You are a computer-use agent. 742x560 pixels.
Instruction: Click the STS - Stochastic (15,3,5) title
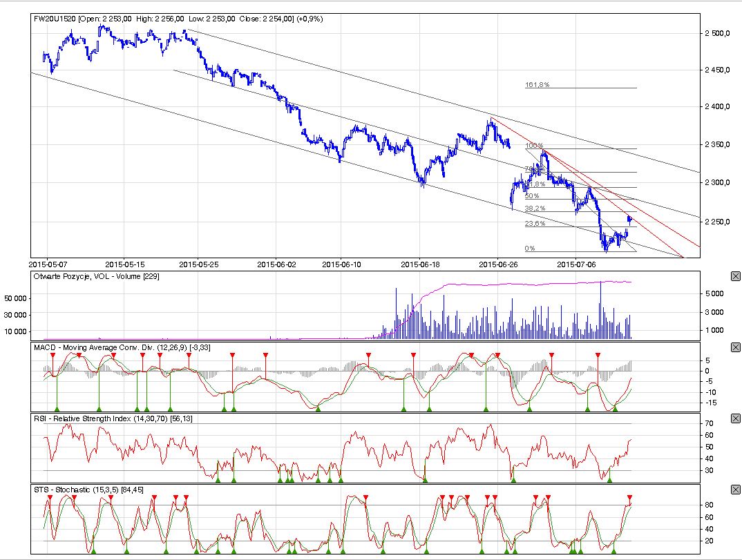point(88,490)
